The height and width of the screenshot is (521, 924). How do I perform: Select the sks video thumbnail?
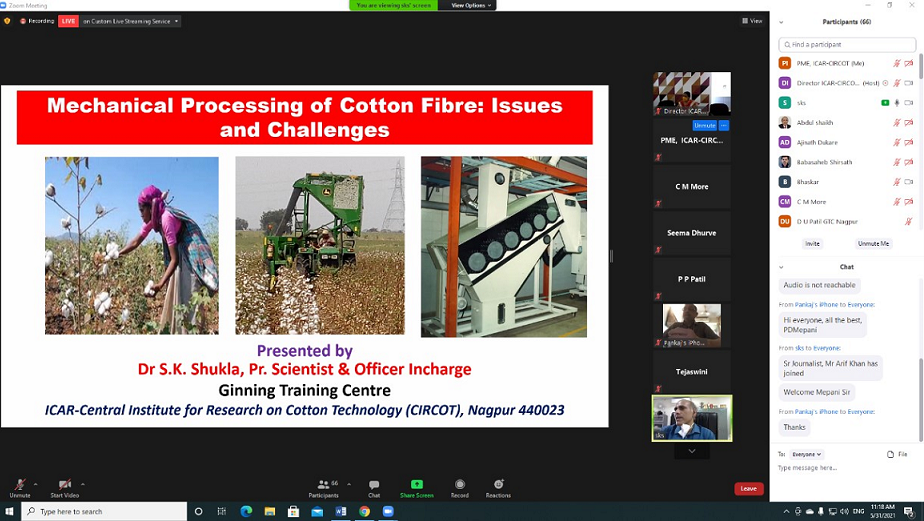pyautogui.click(x=692, y=418)
